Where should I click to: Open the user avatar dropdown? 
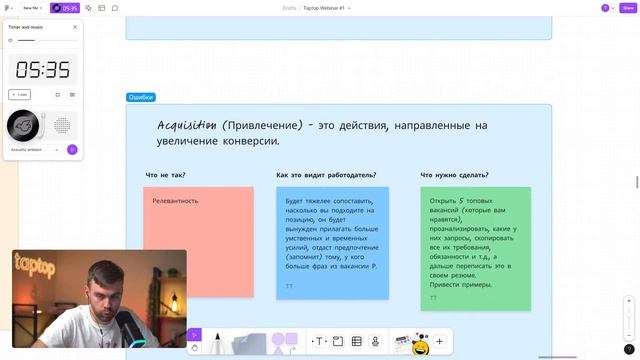tap(607, 8)
